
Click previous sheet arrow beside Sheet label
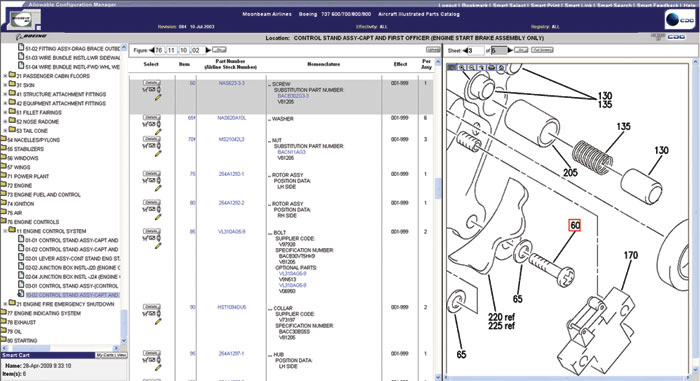coord(465,50)
